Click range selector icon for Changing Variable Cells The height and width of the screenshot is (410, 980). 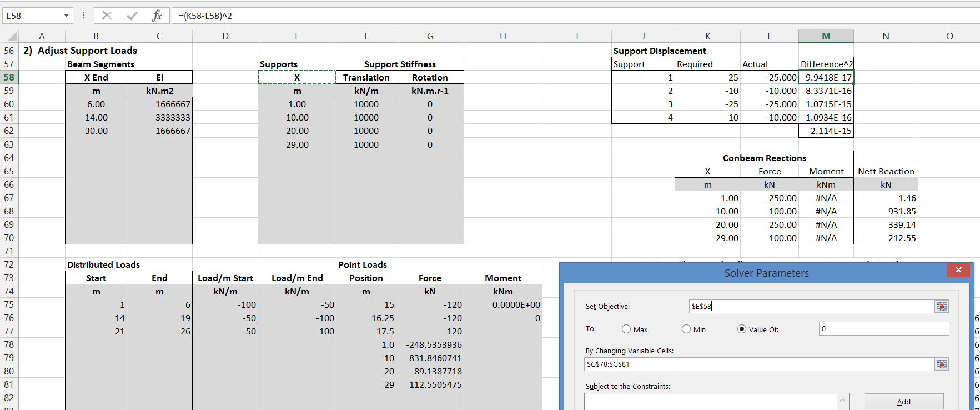pyautogui.click(x=942, y=364)
